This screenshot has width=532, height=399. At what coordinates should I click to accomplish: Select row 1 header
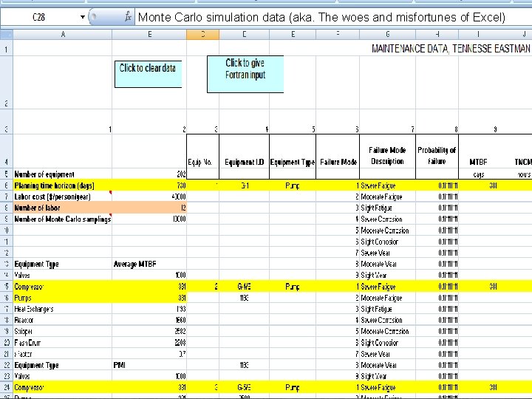[7, 50]
